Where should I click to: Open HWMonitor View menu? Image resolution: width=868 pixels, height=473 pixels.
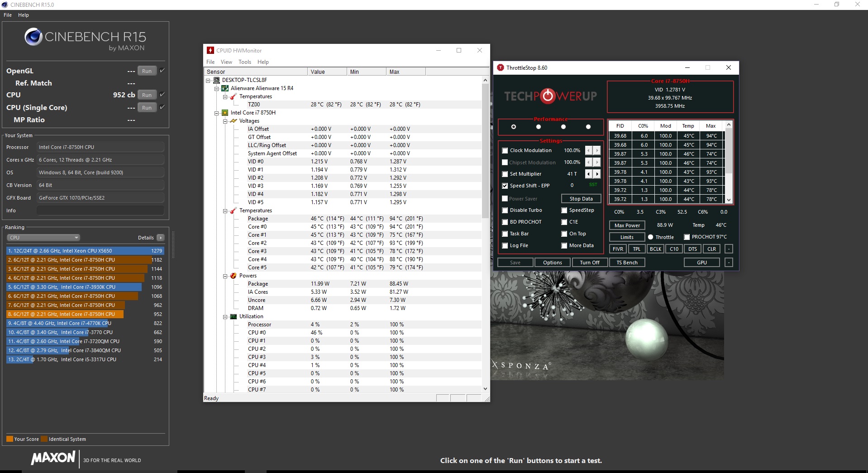[x=226, y=62]
